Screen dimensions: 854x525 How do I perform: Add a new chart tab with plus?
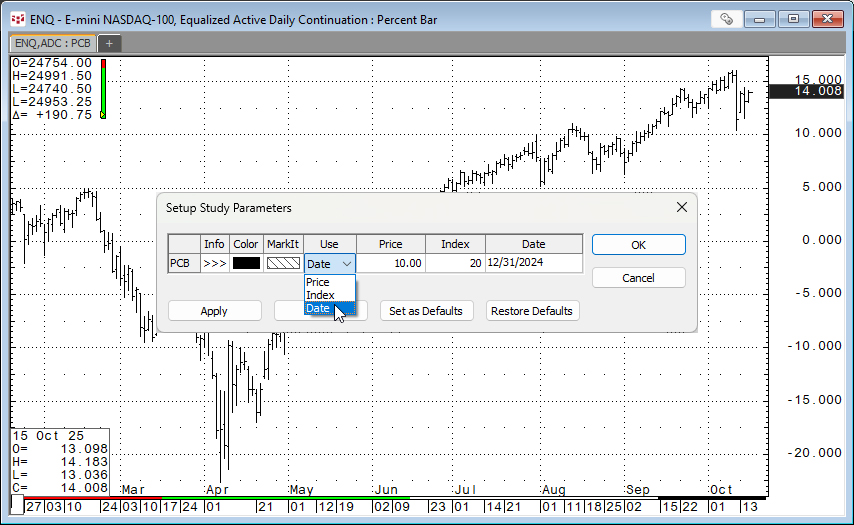[109, 43]
